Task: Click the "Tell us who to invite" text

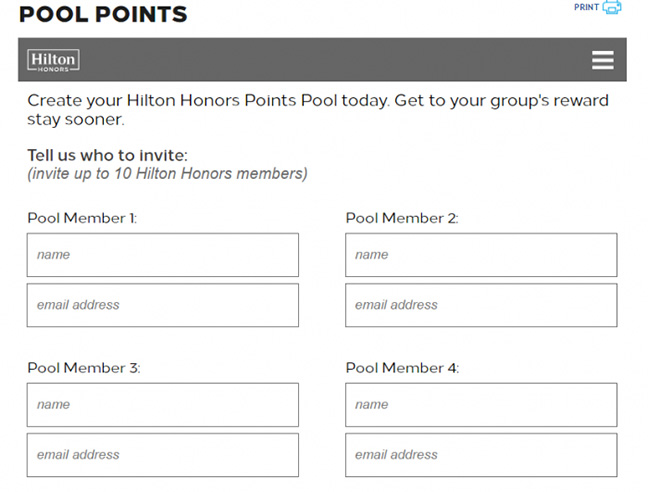Action: pos(107,156)
